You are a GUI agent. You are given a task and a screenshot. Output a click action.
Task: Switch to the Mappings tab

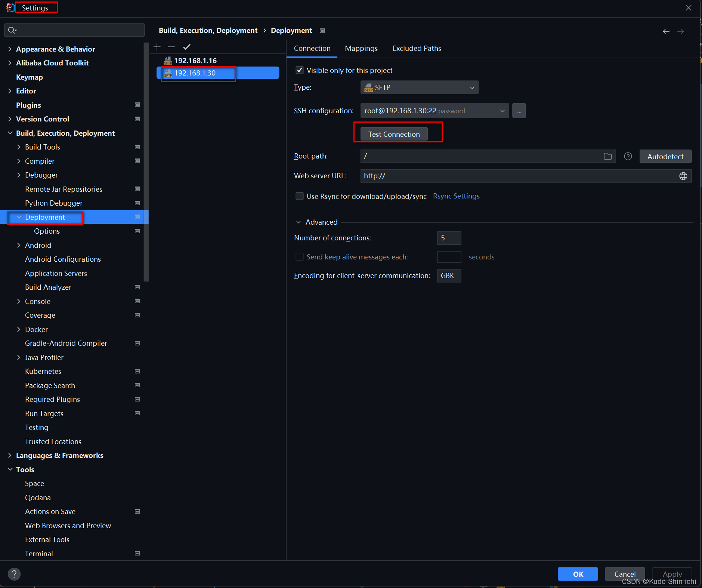point(361,49)
